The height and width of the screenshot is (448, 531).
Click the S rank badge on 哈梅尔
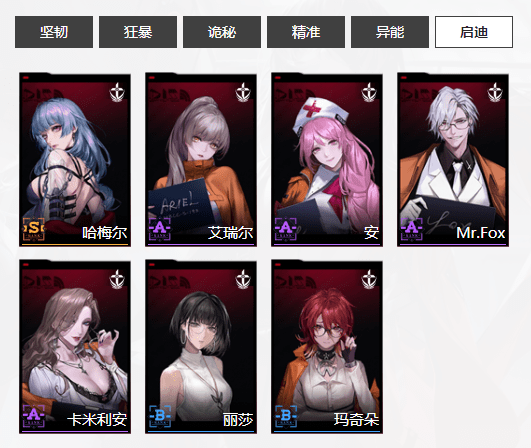point(34,229)
